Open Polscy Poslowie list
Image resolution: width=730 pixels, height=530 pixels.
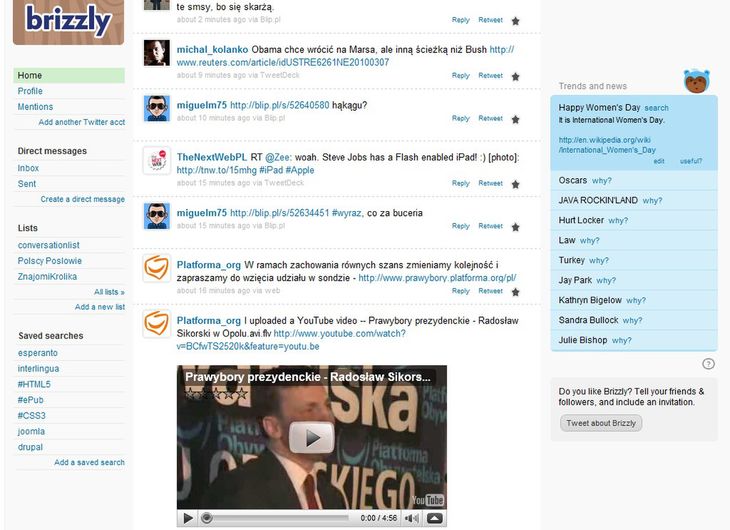(x=49, y=261)
